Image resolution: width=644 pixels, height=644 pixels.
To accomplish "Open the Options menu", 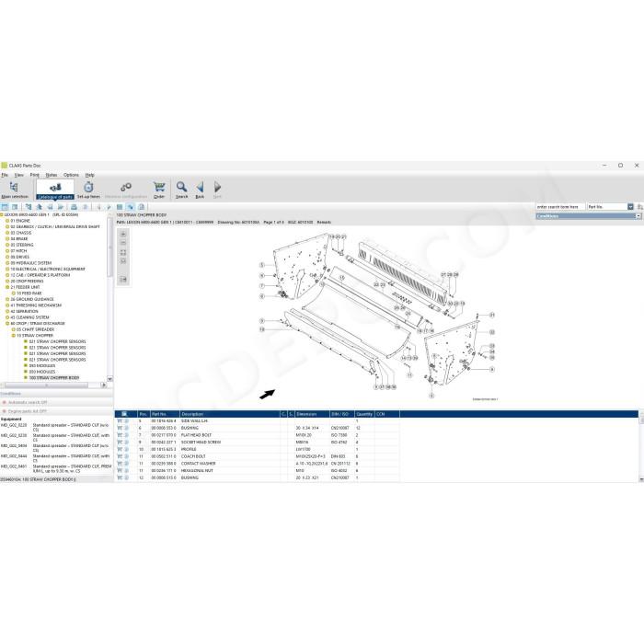I will [71, 175].
